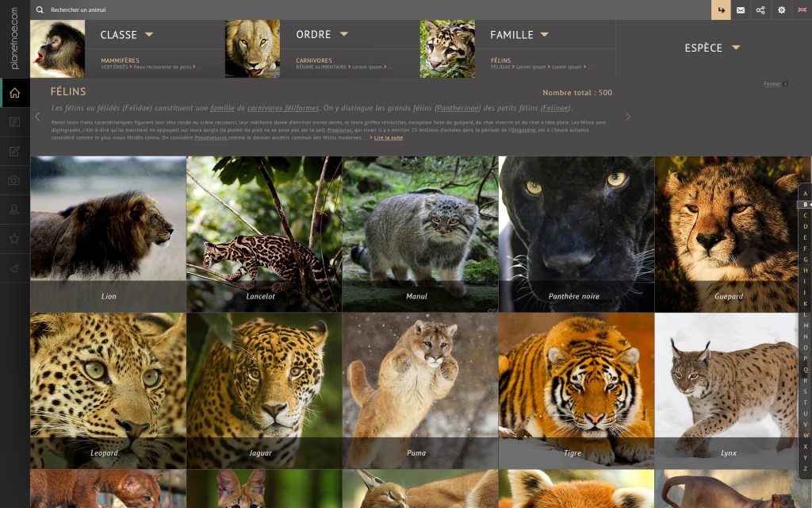The width and height of the screenshot is (812, 508).
Task: Open the 'Oligocène' link in the paragraph
Action: [523, 130]
